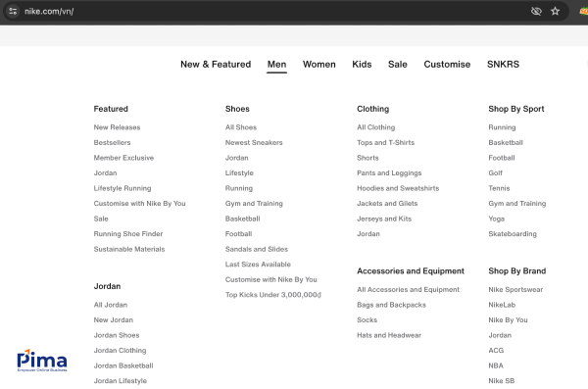Open the Featured column heading
Viewport: 588px width, 389px height.
coord(111,109)
